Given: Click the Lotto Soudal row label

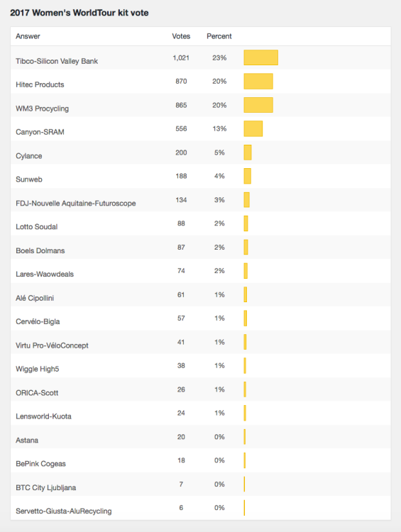Looking at the screenshot, I should 37,227.
